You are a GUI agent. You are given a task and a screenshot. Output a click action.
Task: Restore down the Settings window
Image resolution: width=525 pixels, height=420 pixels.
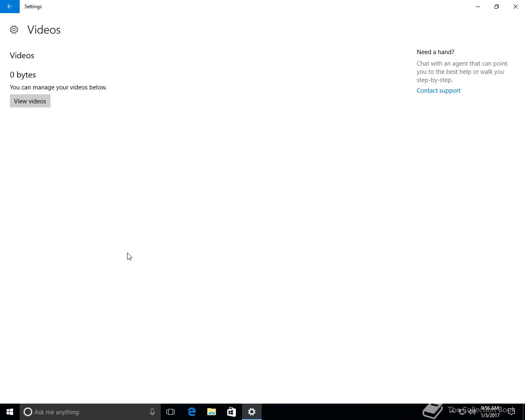(x=497, y=7)
